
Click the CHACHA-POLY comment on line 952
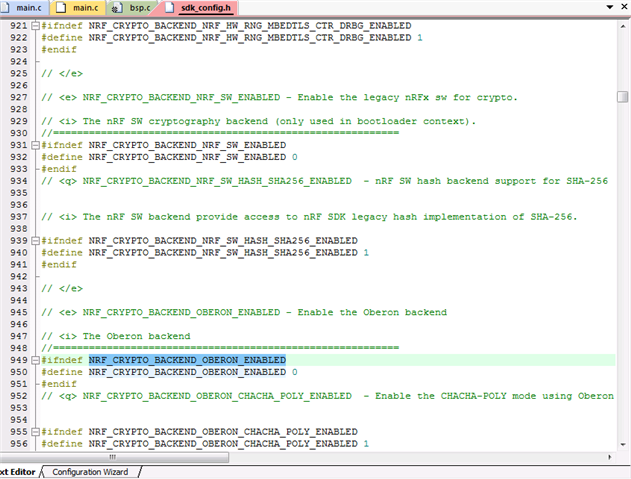pyautogui.click(x=328, y=396)
